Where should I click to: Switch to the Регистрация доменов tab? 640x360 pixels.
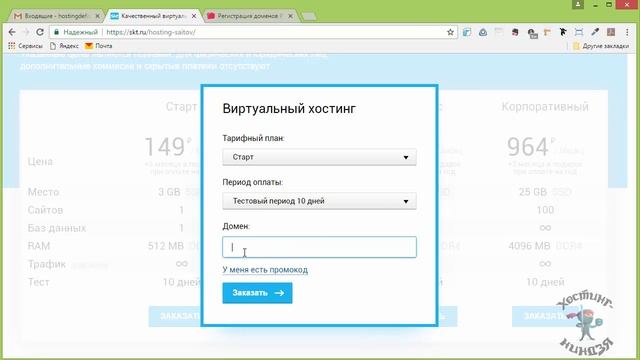[x=250, y=16]
